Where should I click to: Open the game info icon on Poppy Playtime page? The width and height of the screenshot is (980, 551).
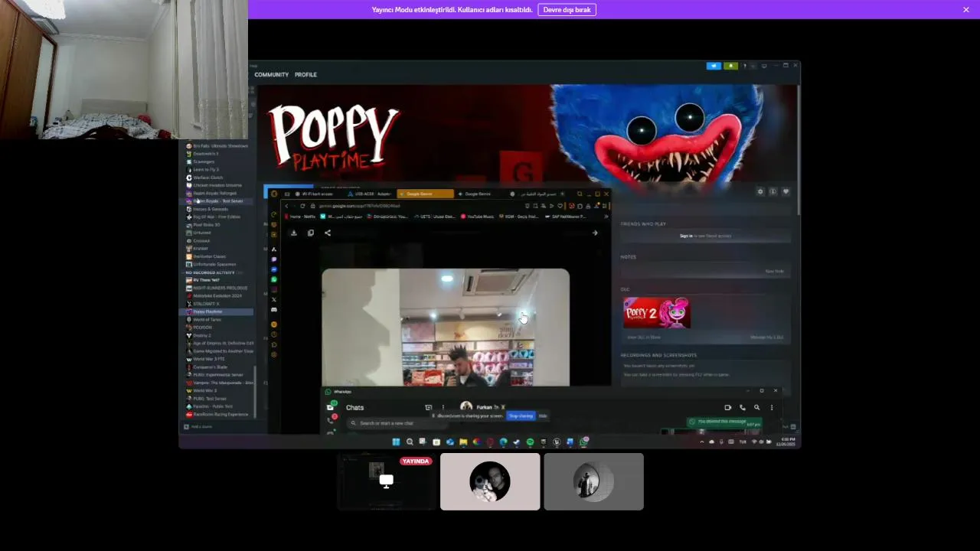point(773,192)
